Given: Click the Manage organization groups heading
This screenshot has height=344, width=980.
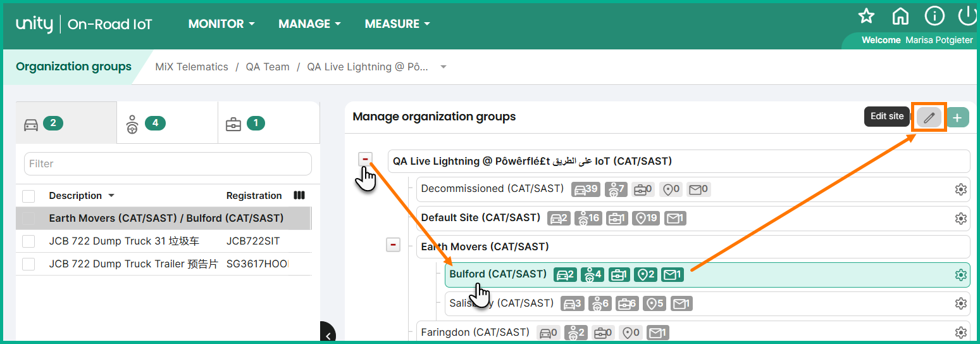Looking at the screenshot, I should [x=434, y=117].
